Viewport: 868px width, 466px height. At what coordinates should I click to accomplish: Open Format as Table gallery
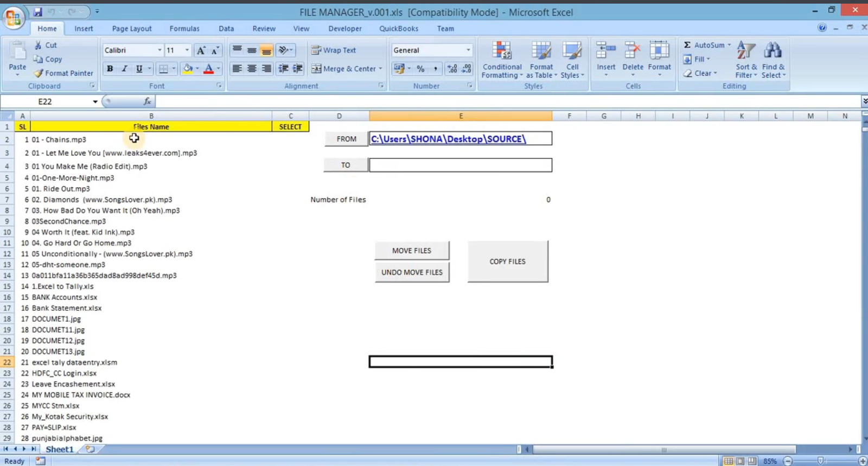click(541, 60)
